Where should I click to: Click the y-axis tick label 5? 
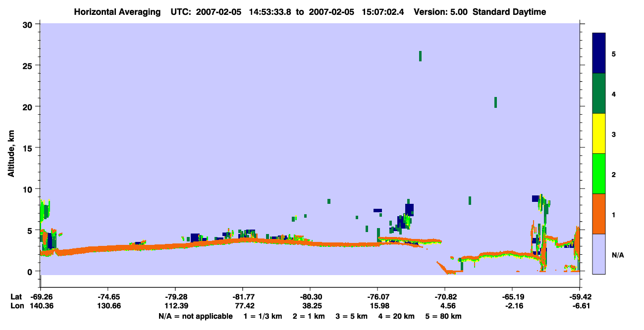[31, 230]
